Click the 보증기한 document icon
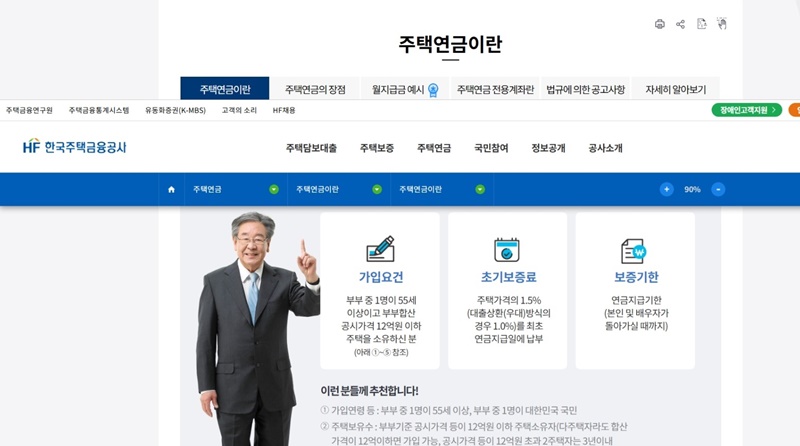The image size is (800, 446). coord(633,249)
